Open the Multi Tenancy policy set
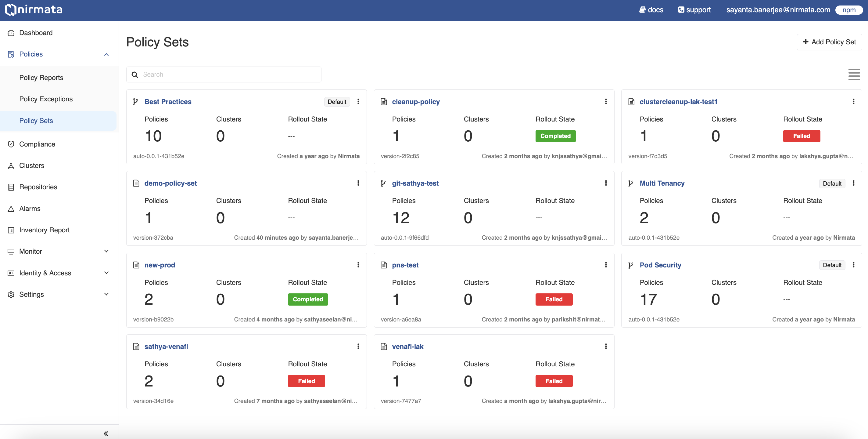Screen dimensions: 868x439 (x=662, y=183)
